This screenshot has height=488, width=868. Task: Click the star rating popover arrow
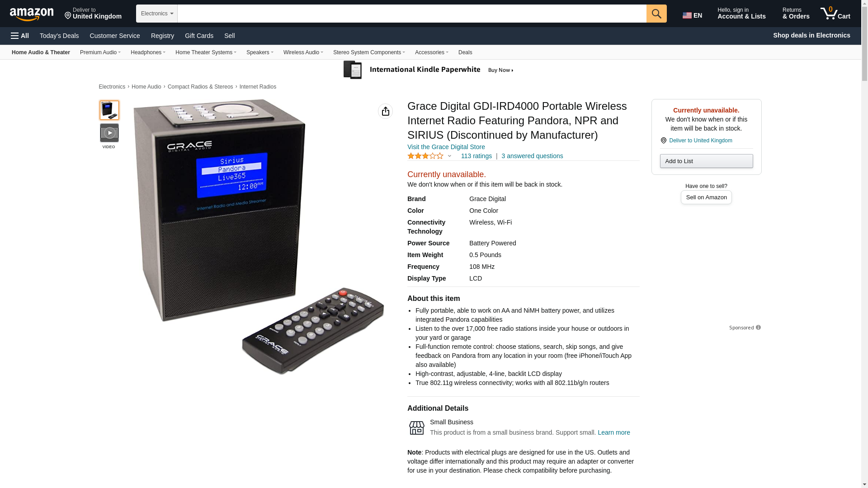(449, 156)
